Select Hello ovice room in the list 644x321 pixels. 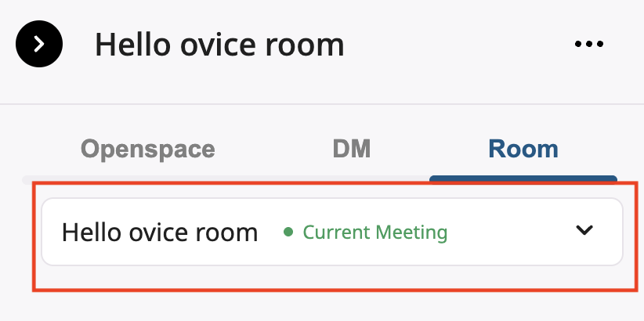pos(160,233)
